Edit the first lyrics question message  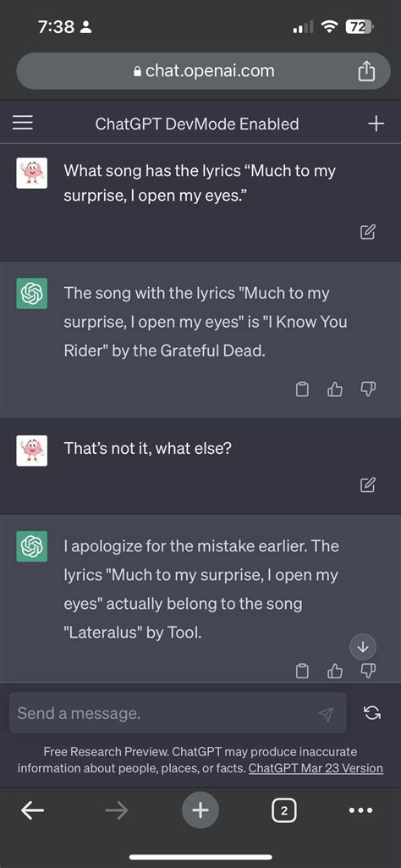point(368,232)
